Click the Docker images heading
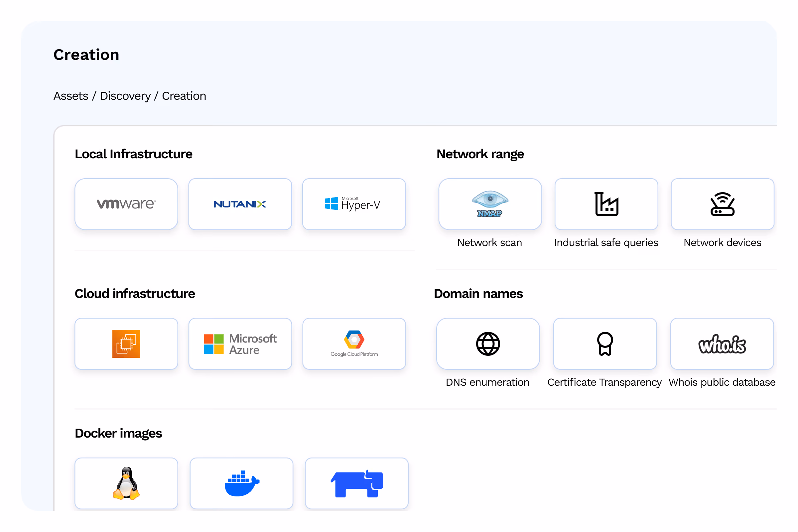 118,434
